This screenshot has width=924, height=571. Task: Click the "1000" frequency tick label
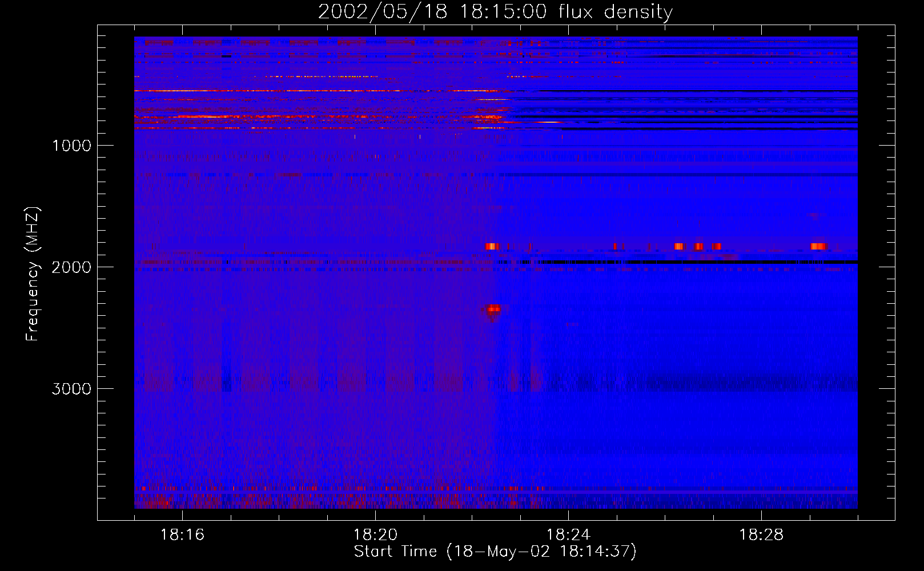(x=71, y=146)
